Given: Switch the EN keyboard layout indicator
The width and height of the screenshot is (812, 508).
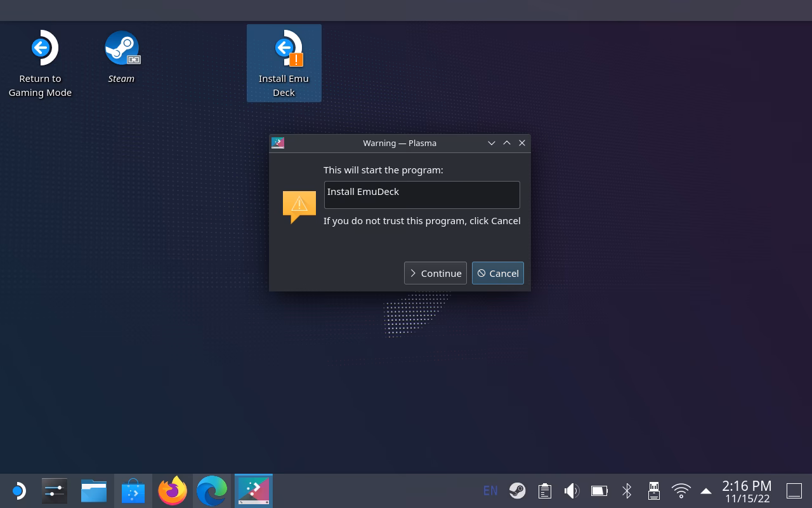Looking at the screenshot, I should point(490,491).
